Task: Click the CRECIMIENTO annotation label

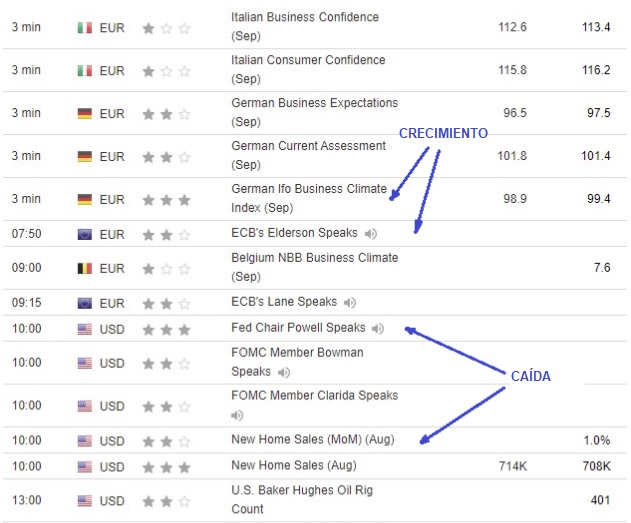Action: [444, 133]
